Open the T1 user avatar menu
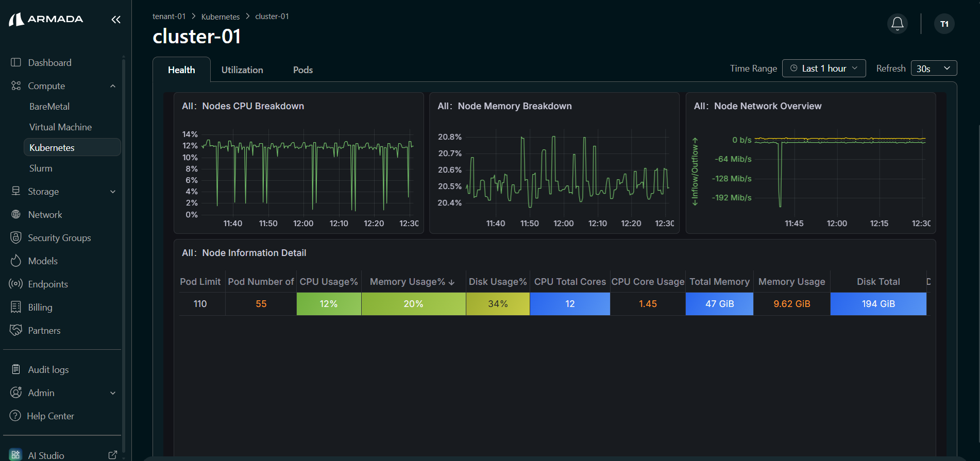This screenshot has width=980, height=461. pos(944,24)
